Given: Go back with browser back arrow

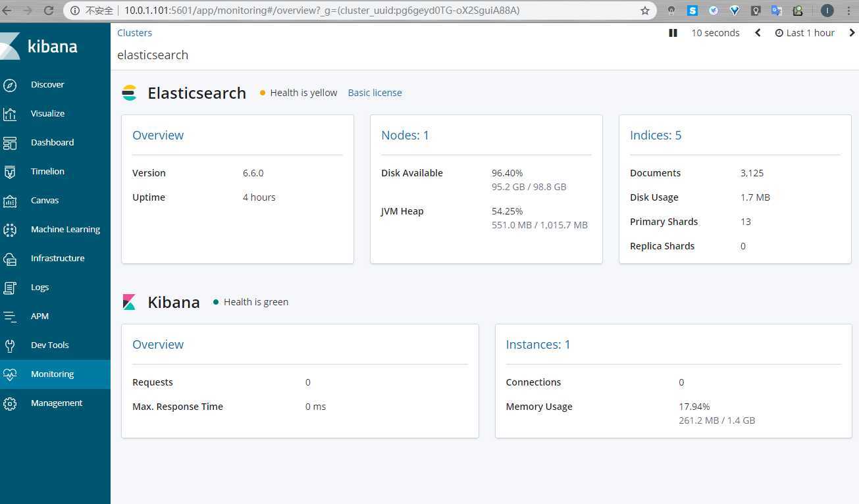Looking at the screenshot, I should coord(7,11).
